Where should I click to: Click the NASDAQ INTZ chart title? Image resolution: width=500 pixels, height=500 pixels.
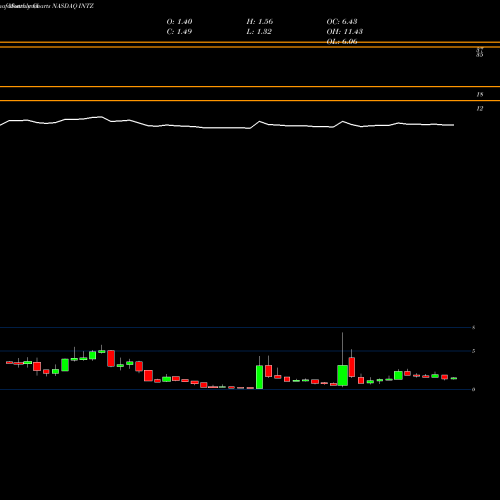click(x=73, y=6)
